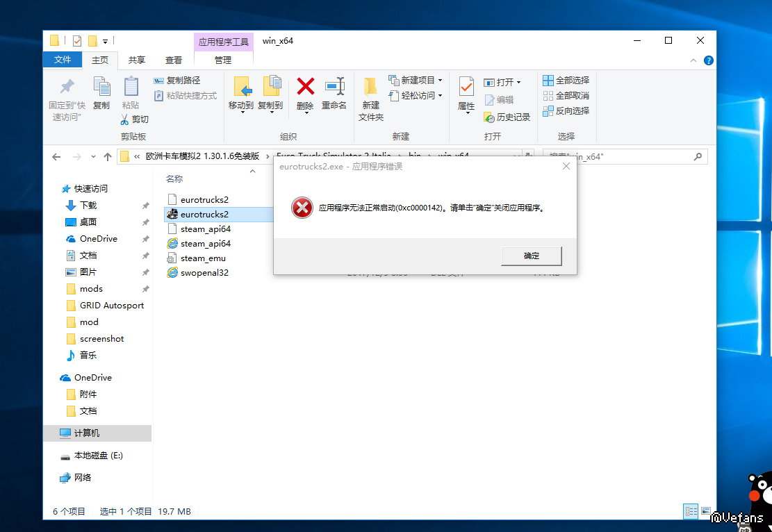This screenshot has height=532, width=772.
Task: Click the forward navigation arrow
Action: [x=77, y=157]
